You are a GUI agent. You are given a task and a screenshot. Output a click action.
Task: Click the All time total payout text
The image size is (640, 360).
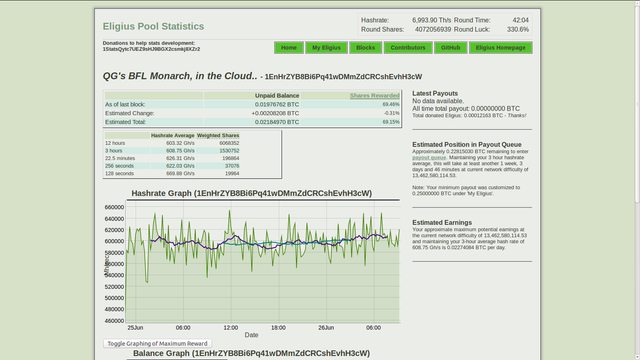click(x=466, y=109)
